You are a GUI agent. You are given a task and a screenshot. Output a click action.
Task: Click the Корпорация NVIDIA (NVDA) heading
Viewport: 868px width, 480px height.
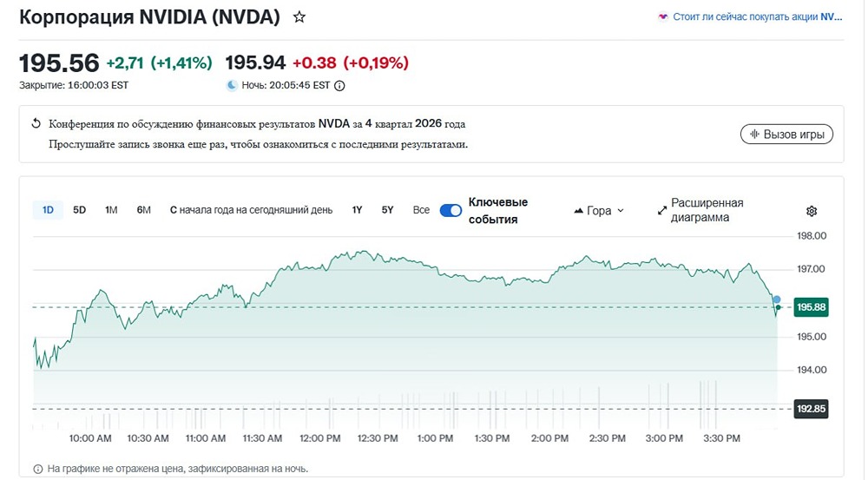[x=149, y=17]
